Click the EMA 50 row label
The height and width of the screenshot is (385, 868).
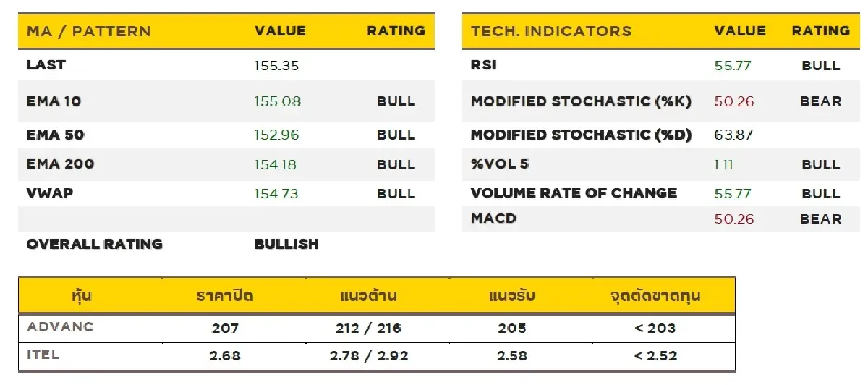click(x=54, y=135)
